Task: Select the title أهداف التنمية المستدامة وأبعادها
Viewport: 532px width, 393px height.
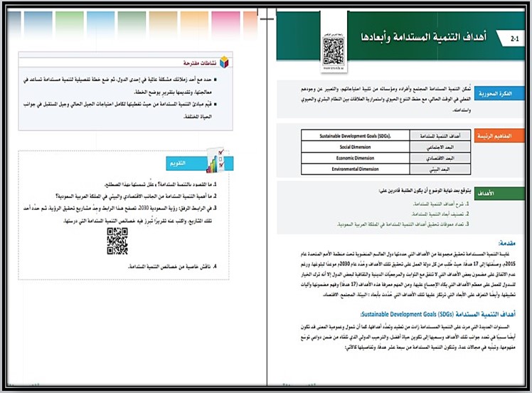Action: [423, 37]
